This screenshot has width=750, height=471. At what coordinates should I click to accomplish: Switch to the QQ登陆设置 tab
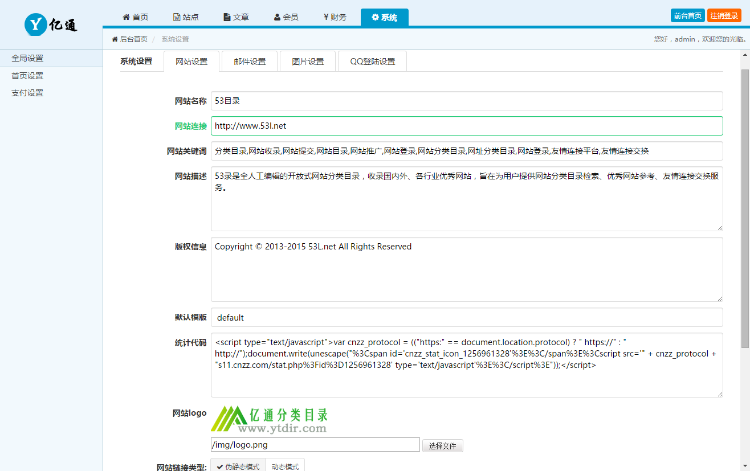[373, 62]
